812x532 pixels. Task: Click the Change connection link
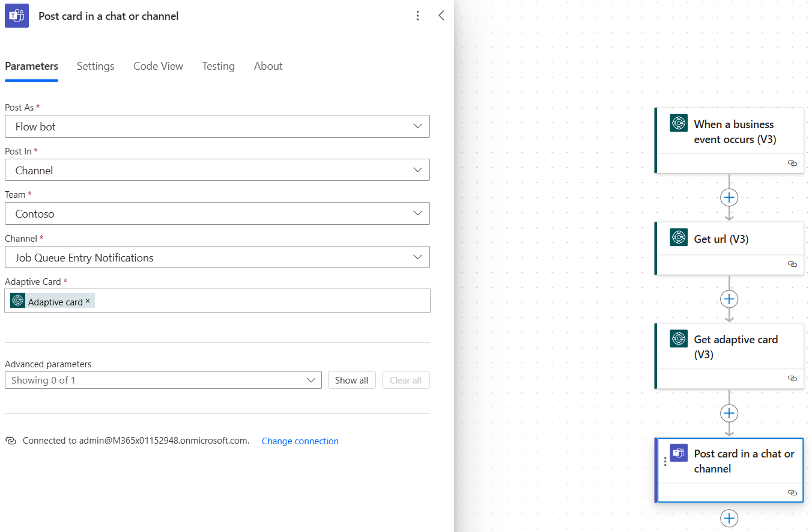[x=300, y=441]
